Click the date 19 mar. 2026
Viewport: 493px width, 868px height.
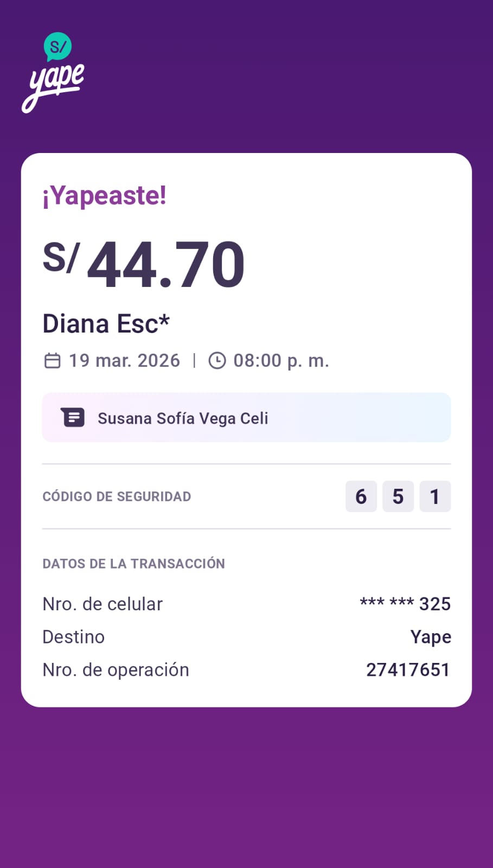coord(124,361)
